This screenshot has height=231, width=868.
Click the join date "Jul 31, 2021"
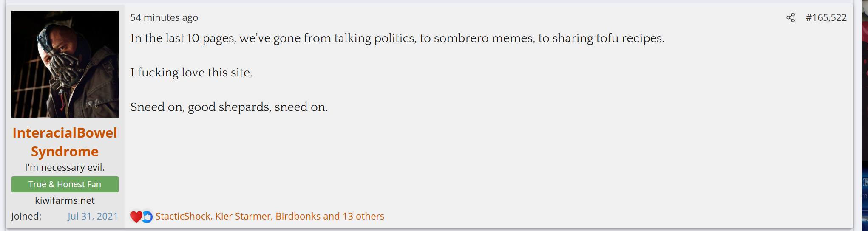pyautogui.click(x=92, y=216)
